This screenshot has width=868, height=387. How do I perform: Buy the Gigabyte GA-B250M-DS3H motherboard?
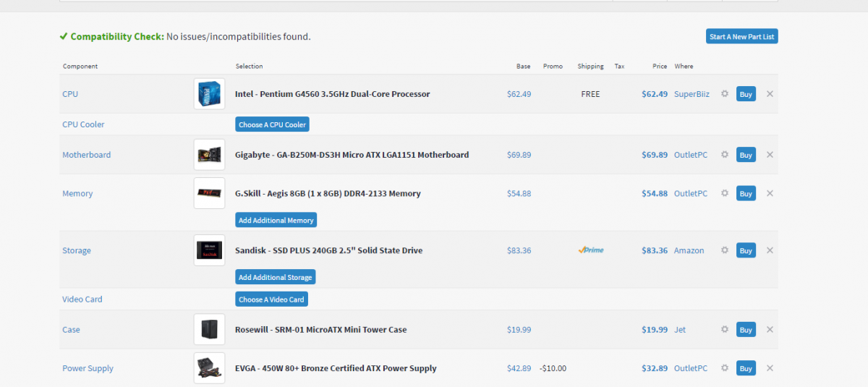click(746, 155)
